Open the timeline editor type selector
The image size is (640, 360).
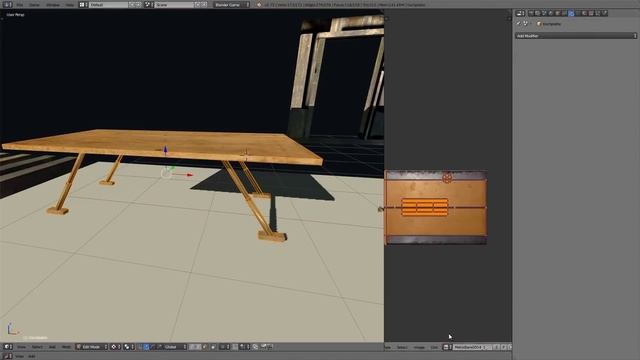[7, 356]
